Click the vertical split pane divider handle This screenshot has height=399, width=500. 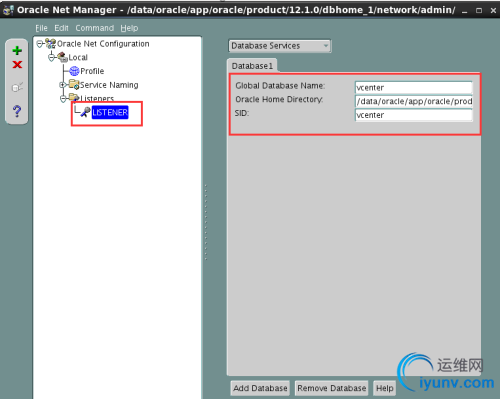point(206,222)
